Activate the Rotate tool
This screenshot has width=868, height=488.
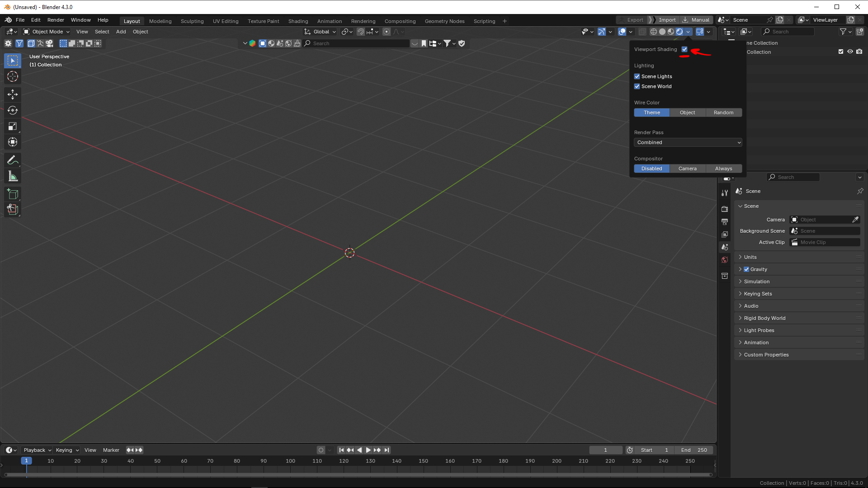[x=13, y=110]
